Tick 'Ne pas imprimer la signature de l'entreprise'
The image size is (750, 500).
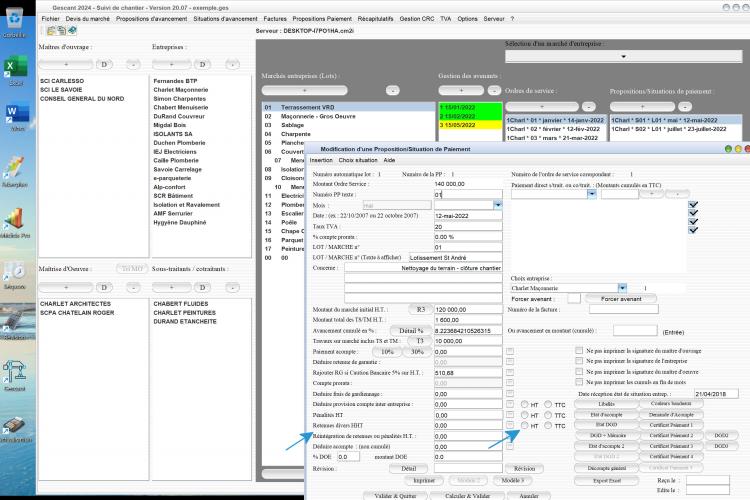(579, 361)
